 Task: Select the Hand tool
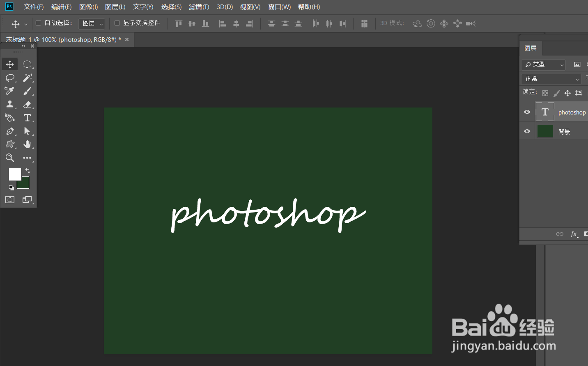tap(27, 144)
